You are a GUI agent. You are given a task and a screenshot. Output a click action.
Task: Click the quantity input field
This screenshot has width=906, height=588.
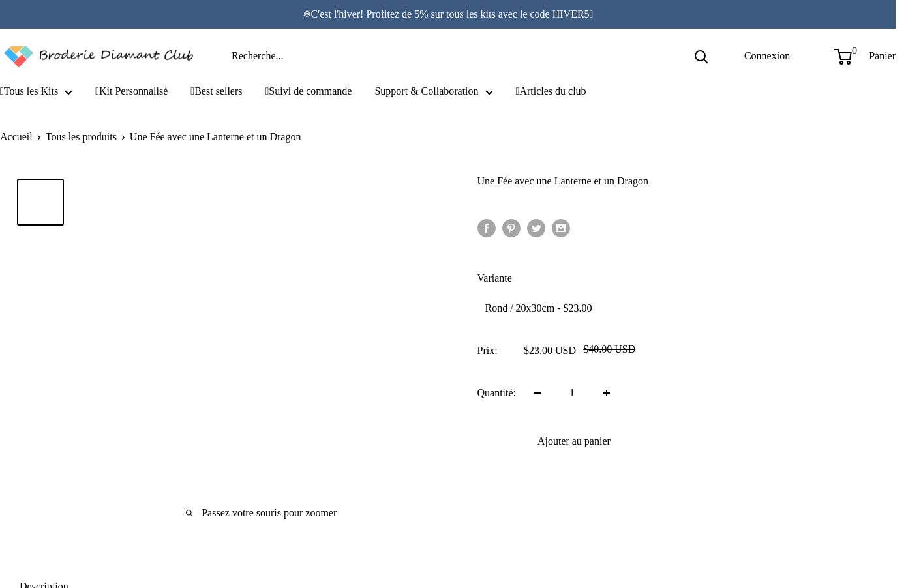pos(572,393)
